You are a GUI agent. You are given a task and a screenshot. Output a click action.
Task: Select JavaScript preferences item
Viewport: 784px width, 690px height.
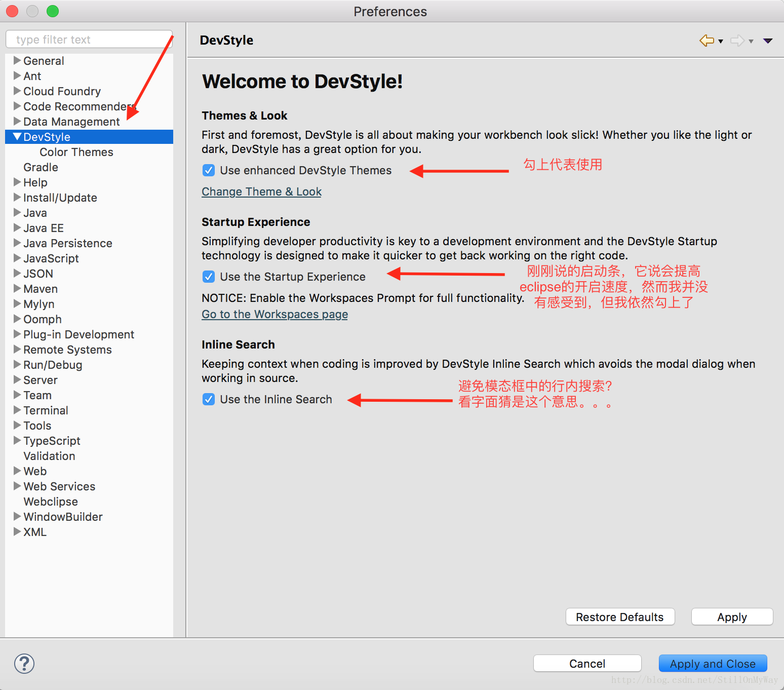[51, 258]
